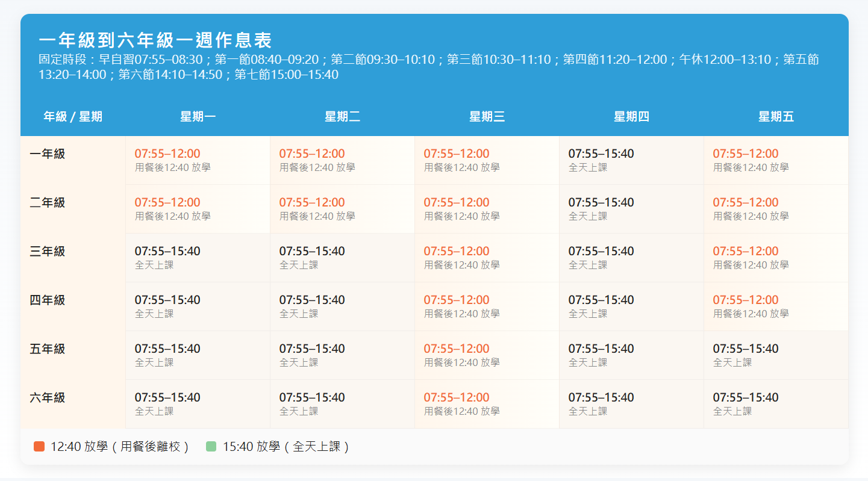Select the 星期四 column header
The width and height of the screenshot is (868, 481).
pos(631,117)
